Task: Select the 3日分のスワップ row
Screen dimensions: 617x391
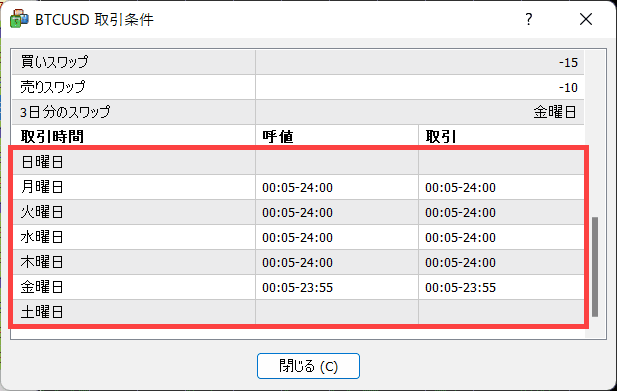Action: [x=298, y=112]
